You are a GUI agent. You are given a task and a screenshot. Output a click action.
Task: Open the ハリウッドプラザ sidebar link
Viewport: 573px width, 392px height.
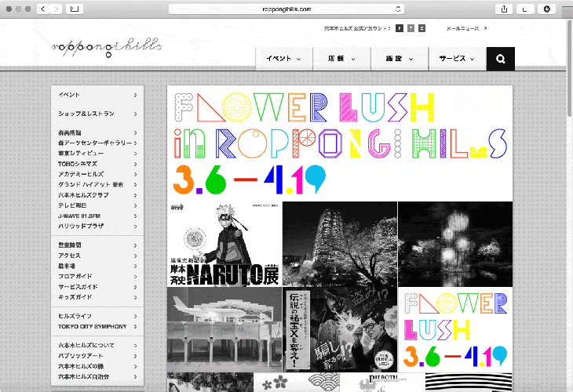[97, 227]
